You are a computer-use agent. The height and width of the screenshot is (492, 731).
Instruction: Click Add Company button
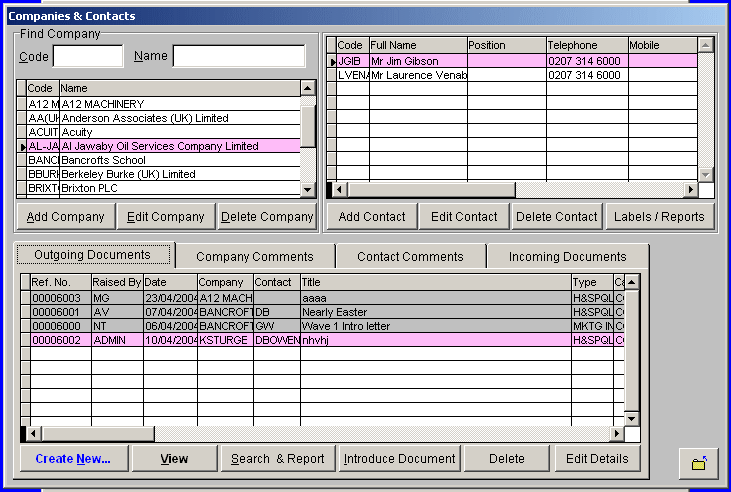(65, 217)
